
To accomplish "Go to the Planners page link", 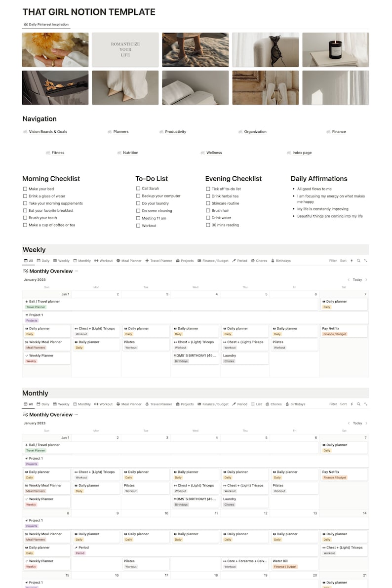I will click(118, 132).
